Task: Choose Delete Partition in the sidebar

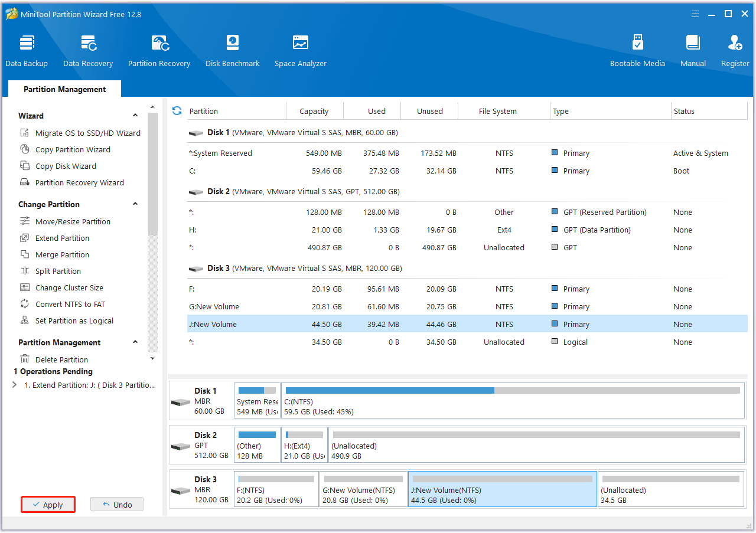Action: tap(54, 359)
